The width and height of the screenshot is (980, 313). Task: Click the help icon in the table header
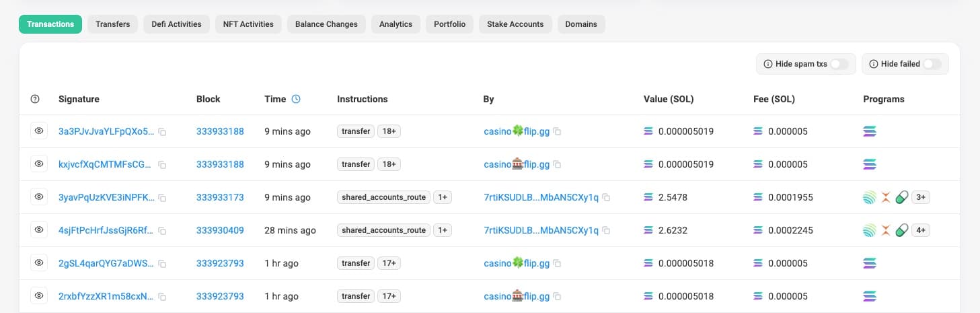36,99
